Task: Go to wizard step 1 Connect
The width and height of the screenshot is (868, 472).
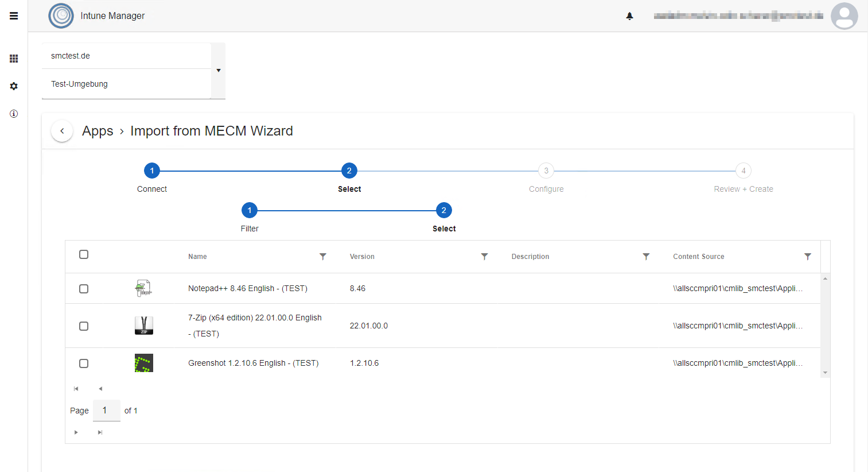Action: 152,171
